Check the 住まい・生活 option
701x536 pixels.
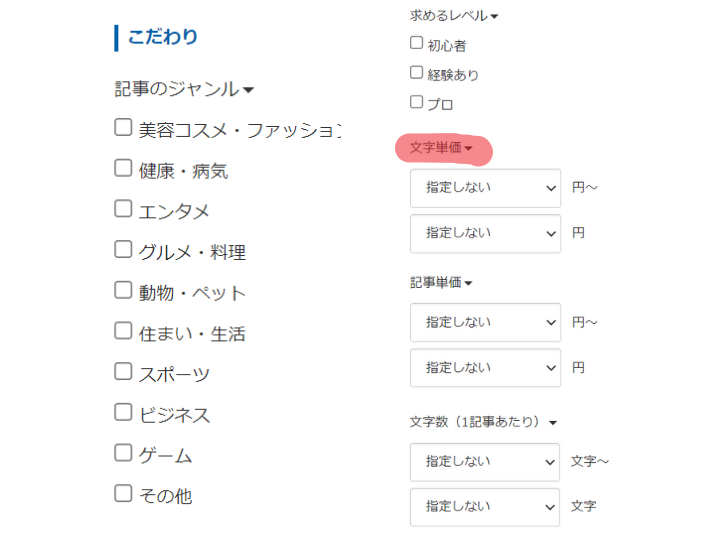123,331
